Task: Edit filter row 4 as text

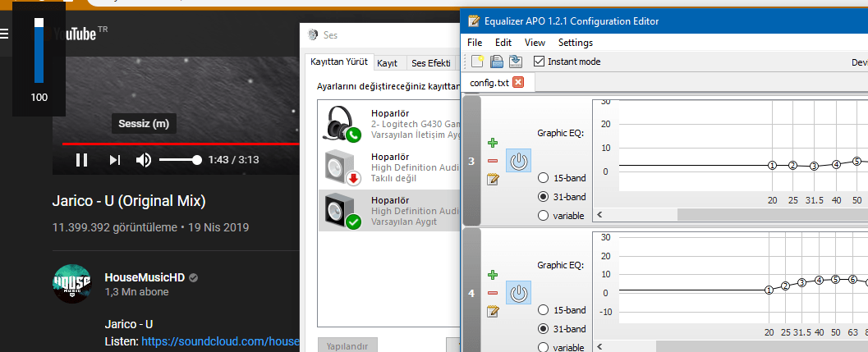Action: 493,311
